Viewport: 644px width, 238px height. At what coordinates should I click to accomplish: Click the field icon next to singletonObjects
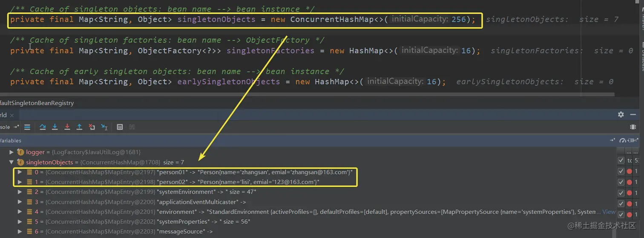click(20, 162)
